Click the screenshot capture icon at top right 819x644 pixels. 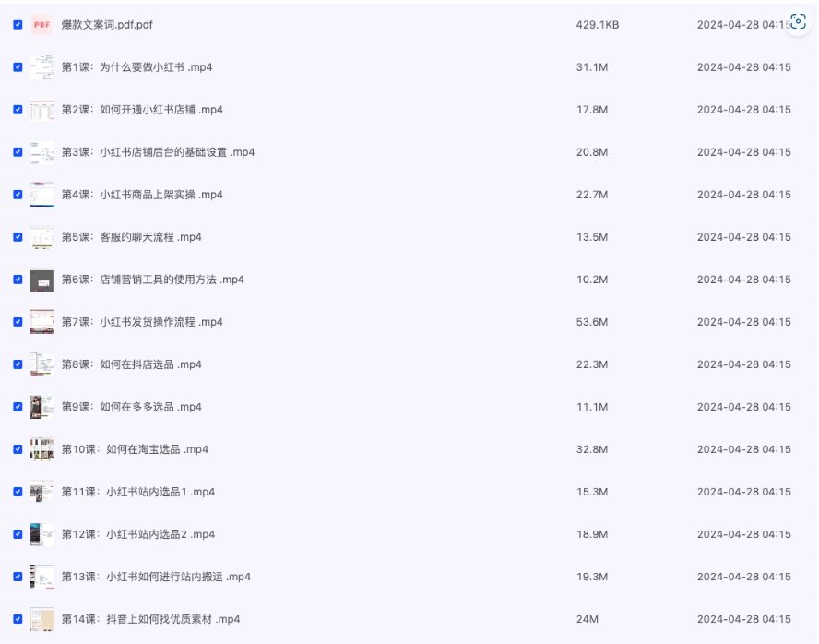click(x=799, y=22)
